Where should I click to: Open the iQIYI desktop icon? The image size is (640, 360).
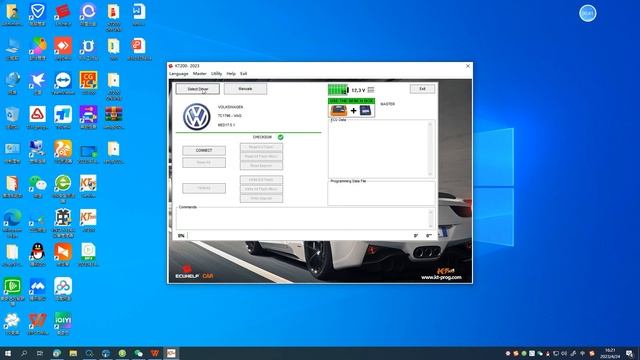pyautogui.click(x=63, y=323)
